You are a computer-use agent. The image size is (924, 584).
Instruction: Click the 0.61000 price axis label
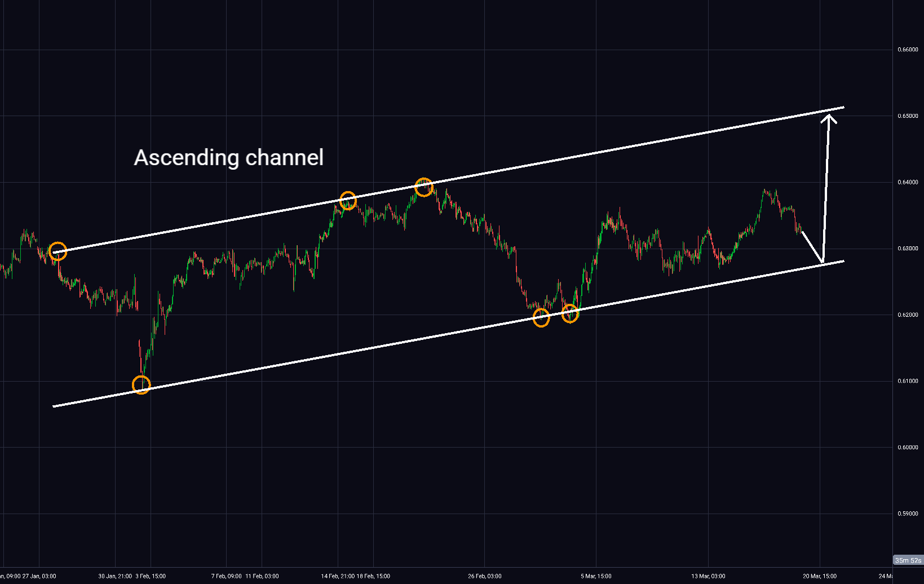pyautogui.click(x=908, y=381)
